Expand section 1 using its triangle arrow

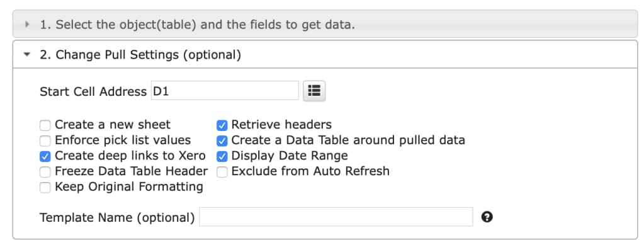(28, 24)
